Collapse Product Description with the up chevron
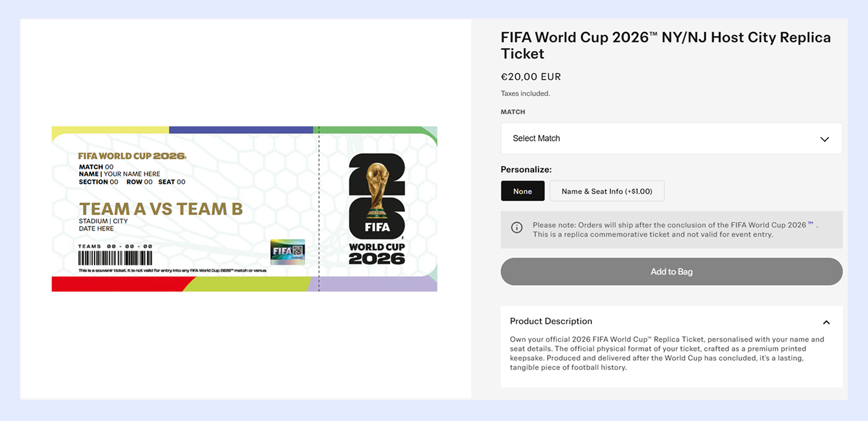 coord(826,322)
